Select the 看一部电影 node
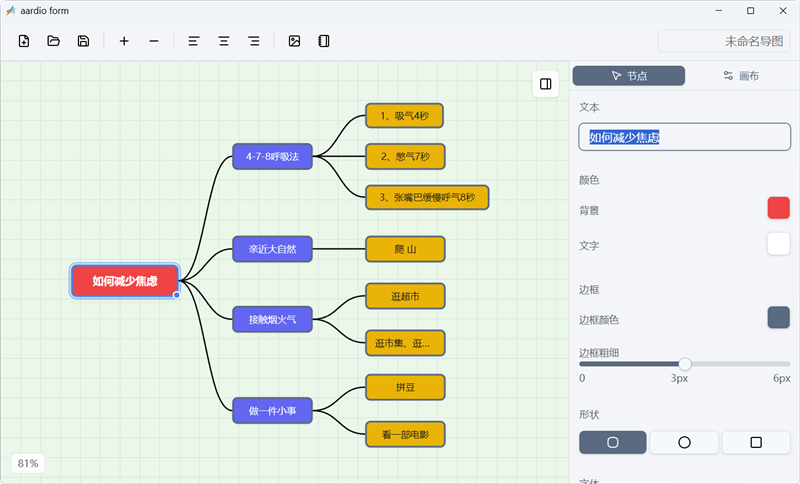 (x=406, y=435)
